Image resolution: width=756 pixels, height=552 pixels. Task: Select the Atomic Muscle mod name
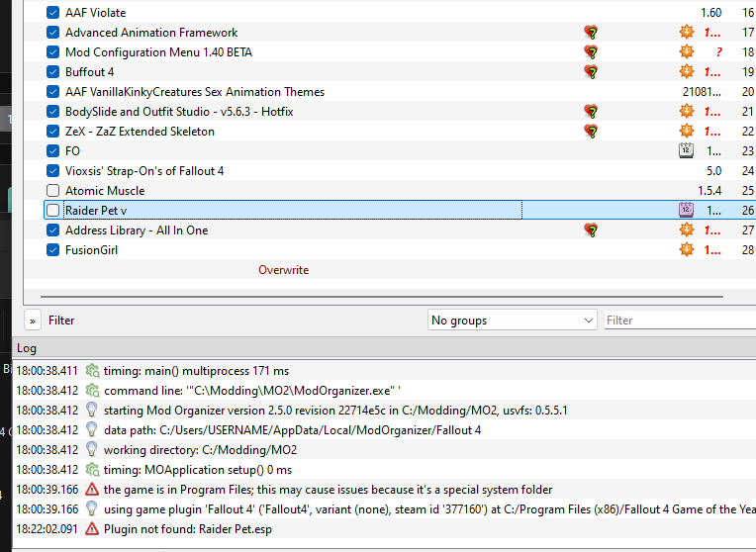point(105,190)
